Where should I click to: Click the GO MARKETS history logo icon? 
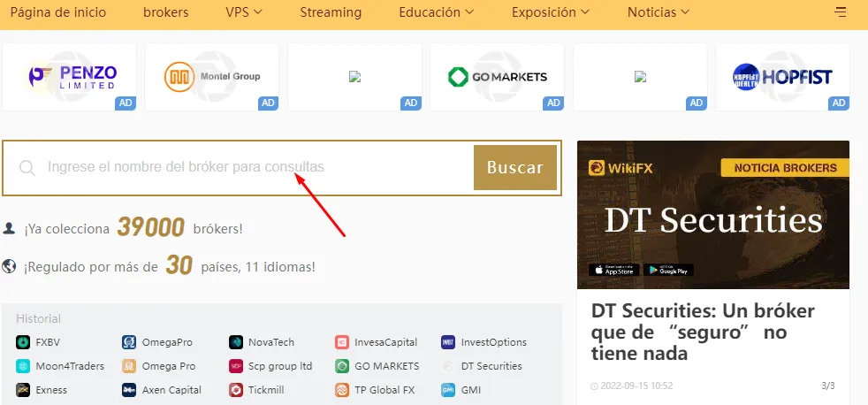tap(342, 366)
